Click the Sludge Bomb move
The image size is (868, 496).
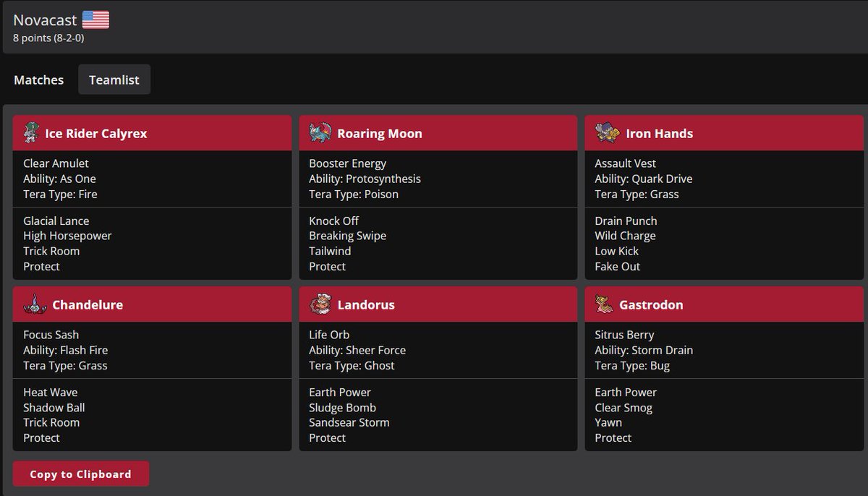tap(343, 407)
